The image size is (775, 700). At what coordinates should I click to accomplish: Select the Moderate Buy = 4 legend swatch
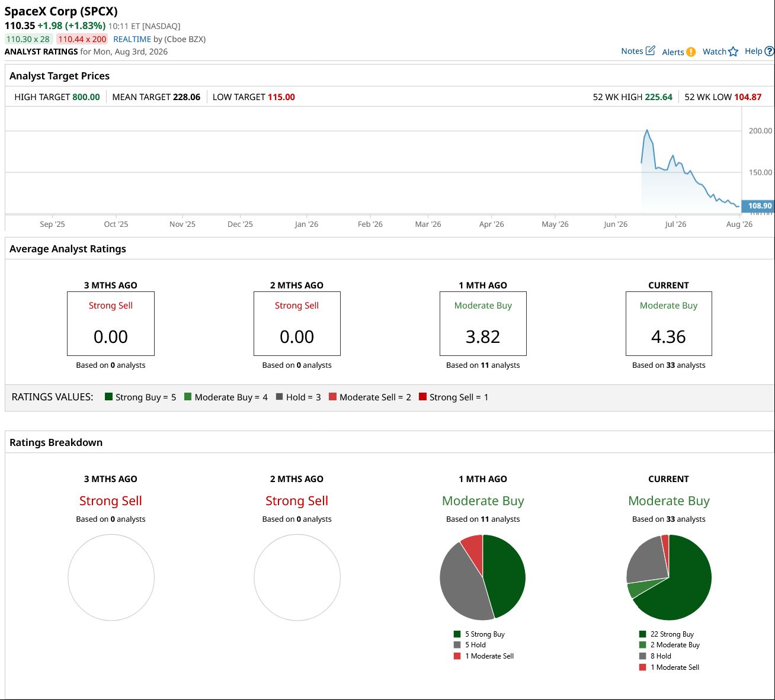[188, 397]
